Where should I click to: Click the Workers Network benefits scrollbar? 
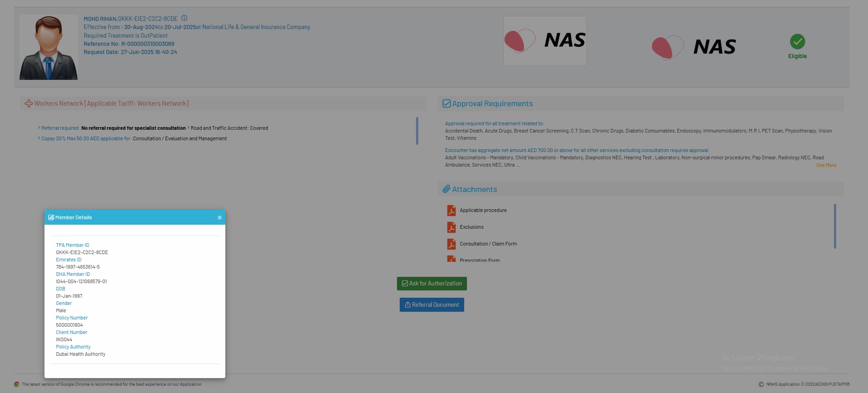417,131
